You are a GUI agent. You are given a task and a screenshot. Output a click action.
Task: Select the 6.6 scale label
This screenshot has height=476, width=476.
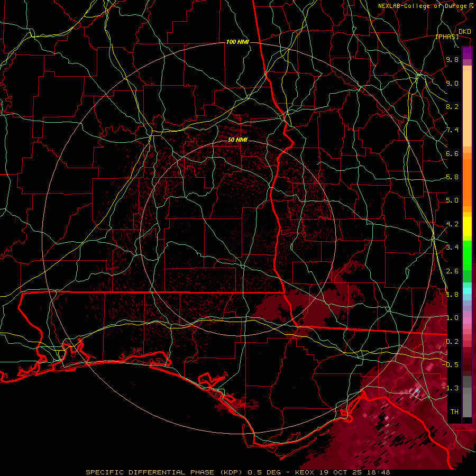[x=452, y=153]
